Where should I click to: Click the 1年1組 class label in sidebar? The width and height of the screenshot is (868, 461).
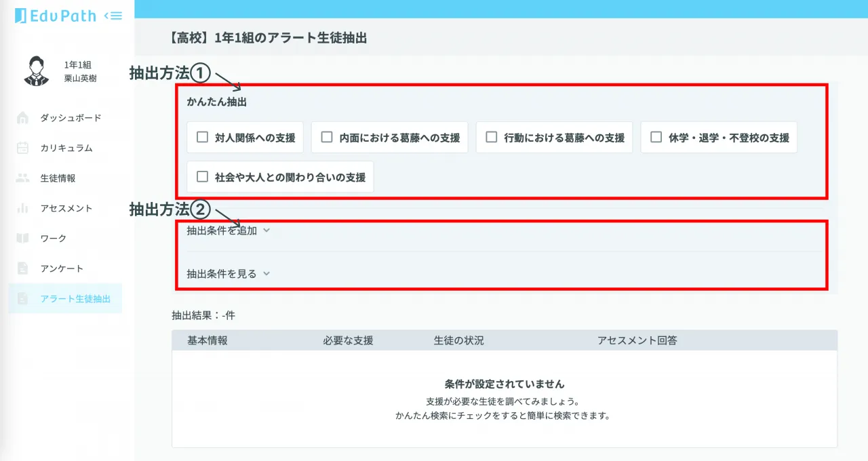[77, 65]
